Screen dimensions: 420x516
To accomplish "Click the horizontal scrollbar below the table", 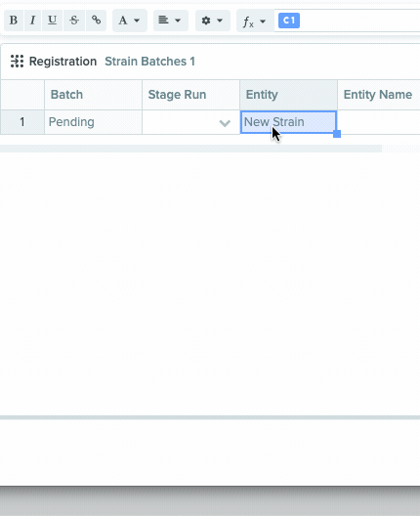I will pos(190,149).
